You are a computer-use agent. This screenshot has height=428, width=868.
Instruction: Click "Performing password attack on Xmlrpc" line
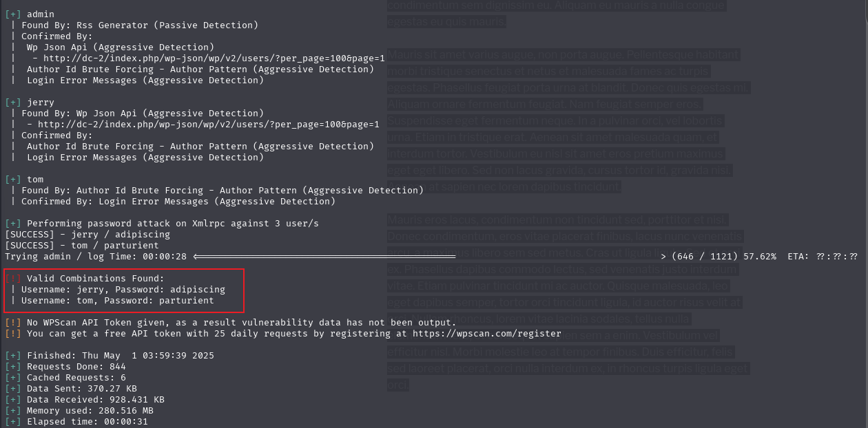pos(162,224)
